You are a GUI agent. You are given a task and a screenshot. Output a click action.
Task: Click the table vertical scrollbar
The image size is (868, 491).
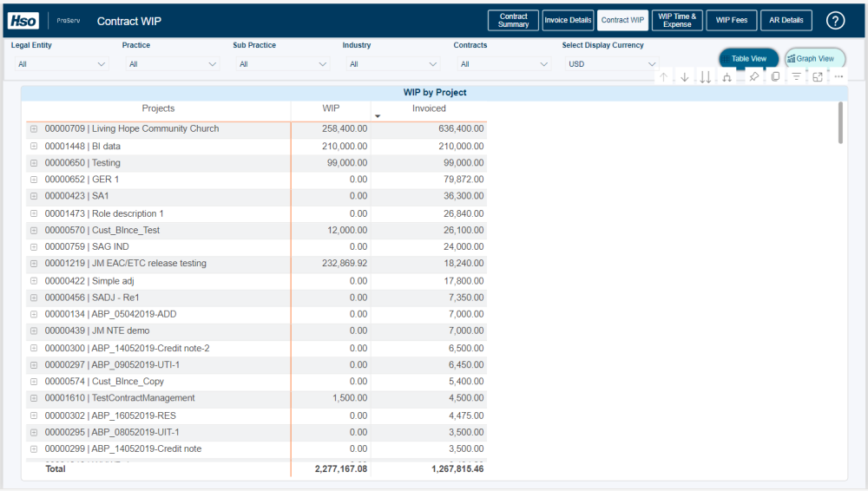tap(839, 123)
